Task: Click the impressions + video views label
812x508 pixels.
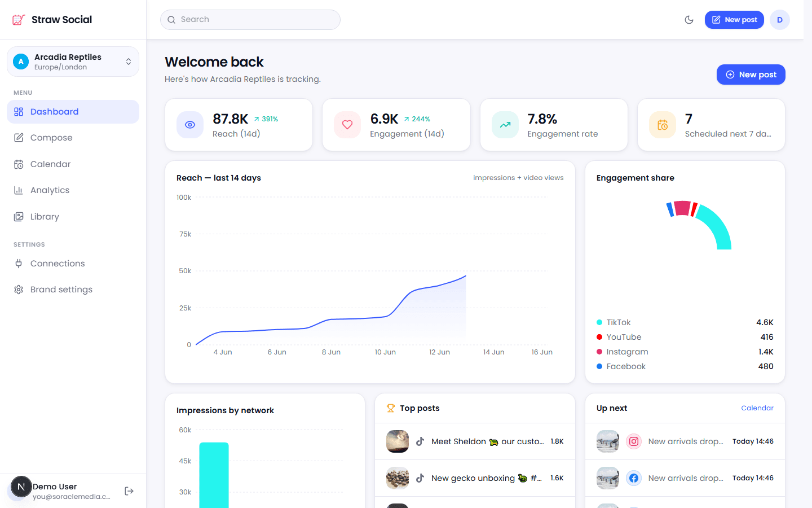Action: coord(518,178)
